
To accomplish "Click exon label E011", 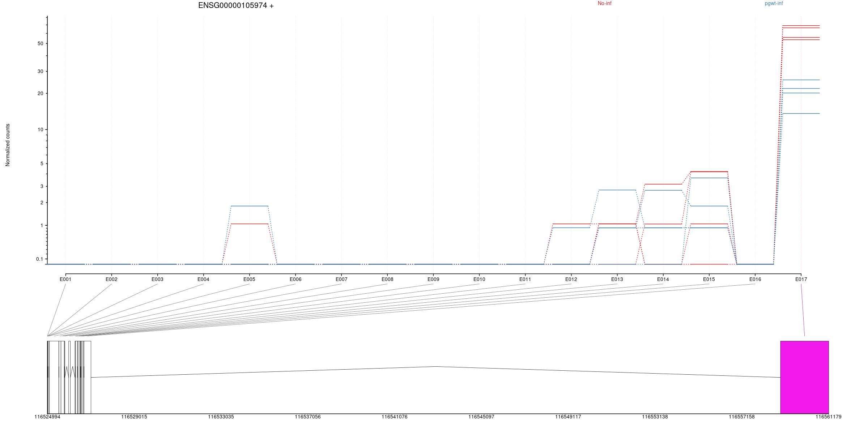I will coord(525,279).
